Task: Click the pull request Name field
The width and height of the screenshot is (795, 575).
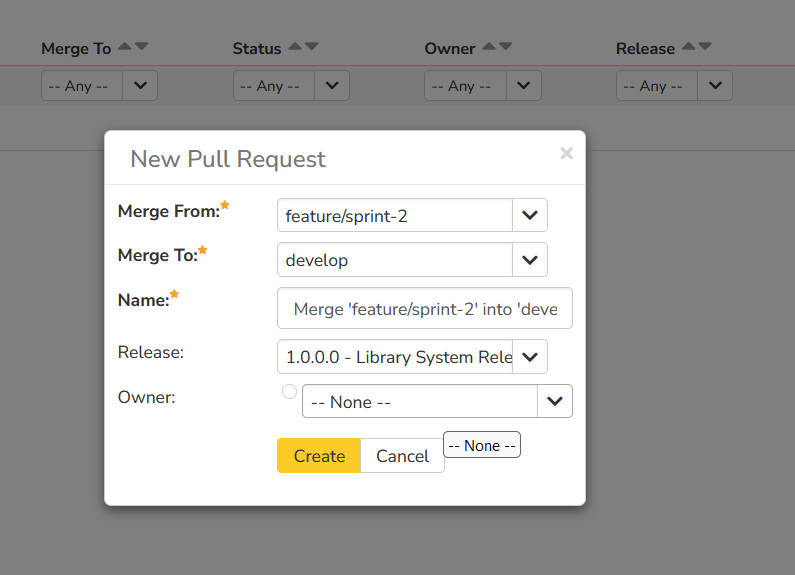Action: tap(425, 310)
